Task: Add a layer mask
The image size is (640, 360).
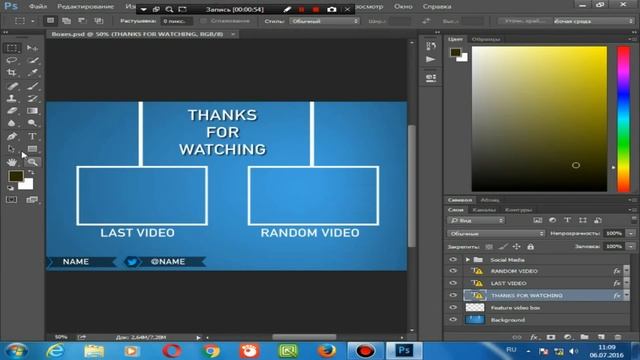Action: [551, 337]
